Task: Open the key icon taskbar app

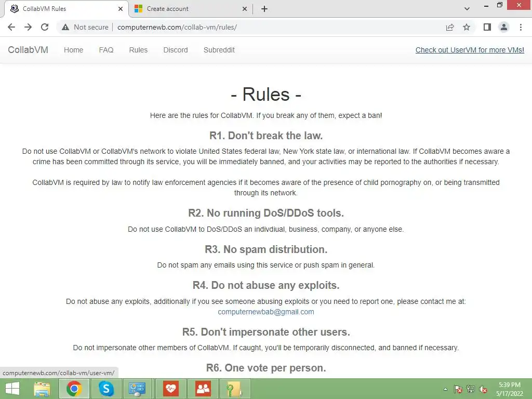Action: click(x=235, y=389)
